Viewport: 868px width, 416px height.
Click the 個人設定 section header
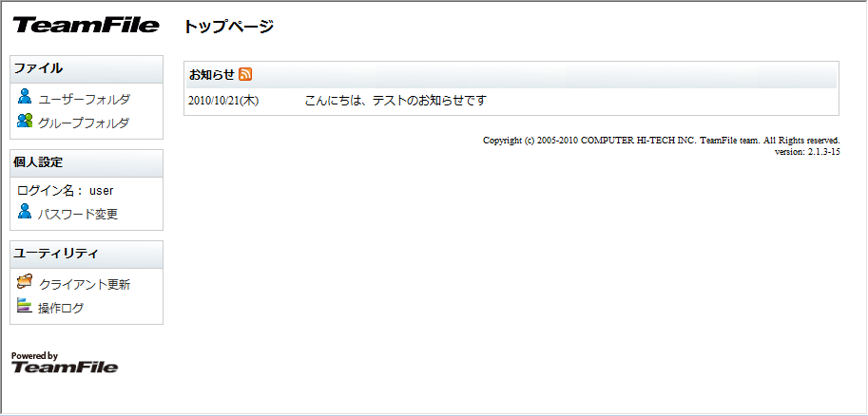pyautogui.click(x=39, y=161)
